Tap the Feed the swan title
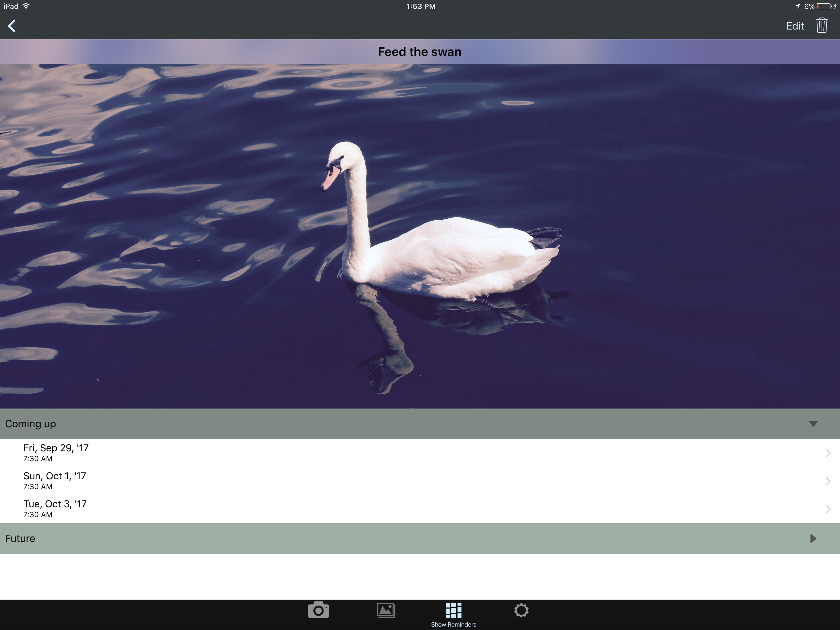This screenshot has height=630, width=840. click(x=420, y=52)
